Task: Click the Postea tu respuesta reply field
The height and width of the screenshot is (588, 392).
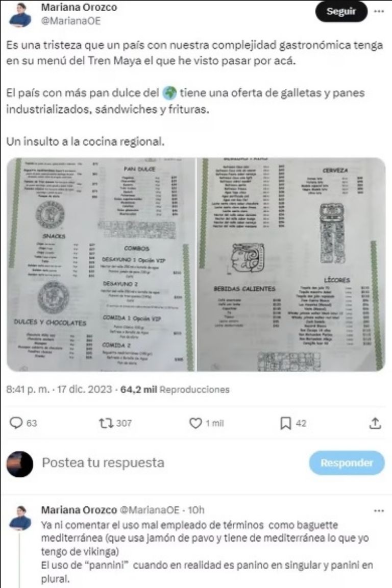Action: point(103,463)
